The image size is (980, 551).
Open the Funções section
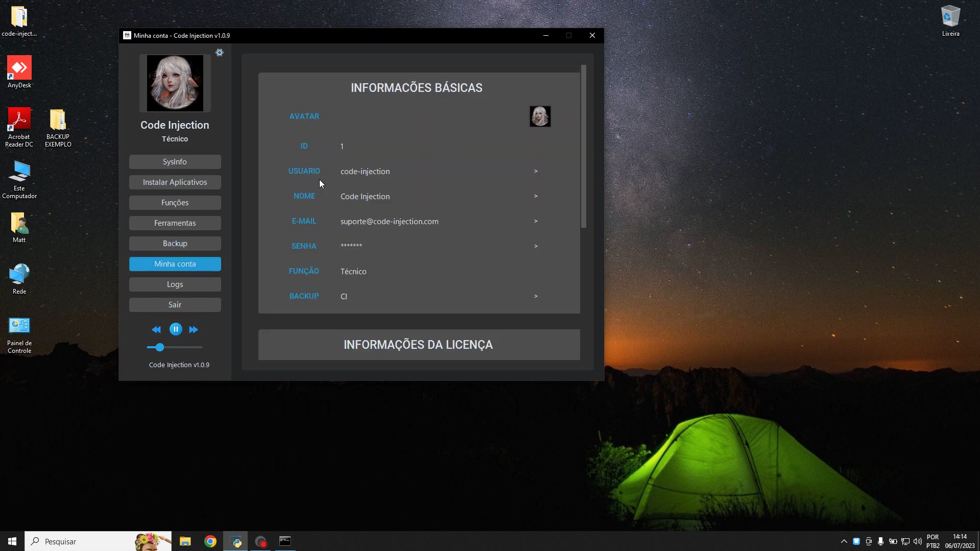(175, 203)
